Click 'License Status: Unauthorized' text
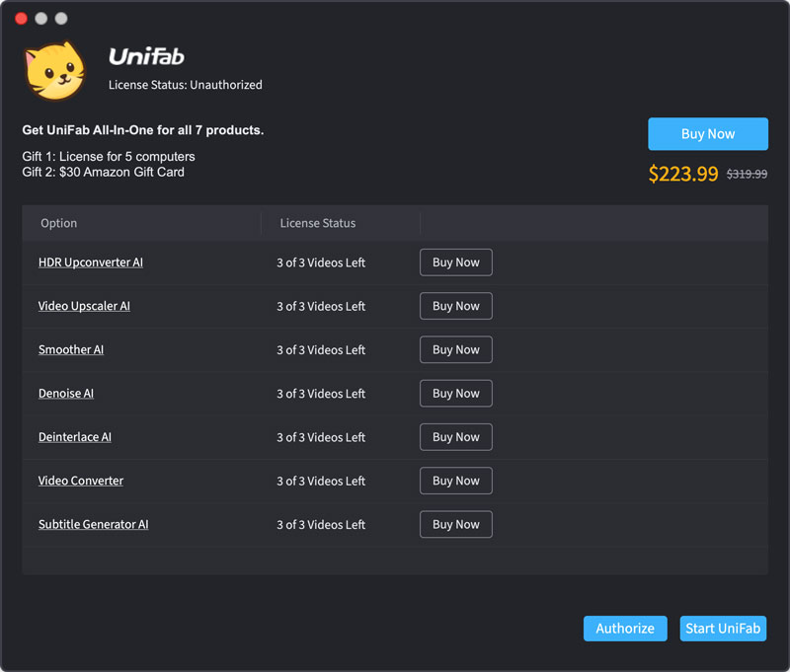Screen dimensions: 790x672 tap(186, 85)
